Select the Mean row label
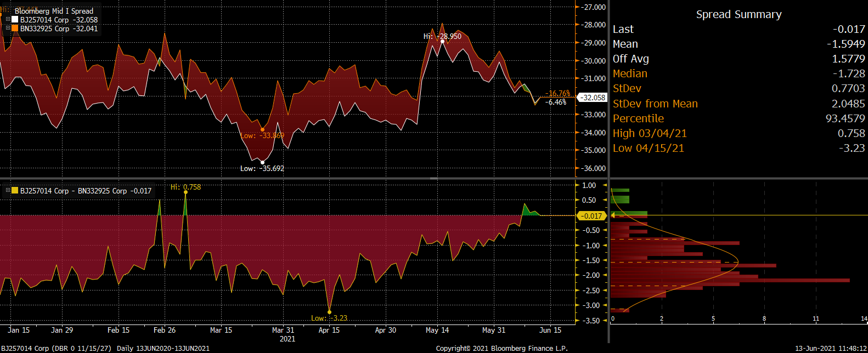868x353 pixels. coord(625,44)
